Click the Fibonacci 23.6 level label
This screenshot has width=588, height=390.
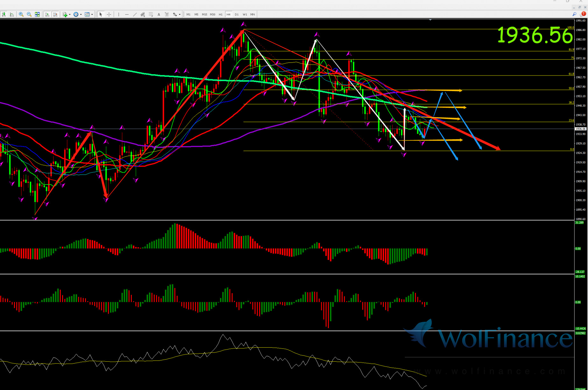[571, 120]
